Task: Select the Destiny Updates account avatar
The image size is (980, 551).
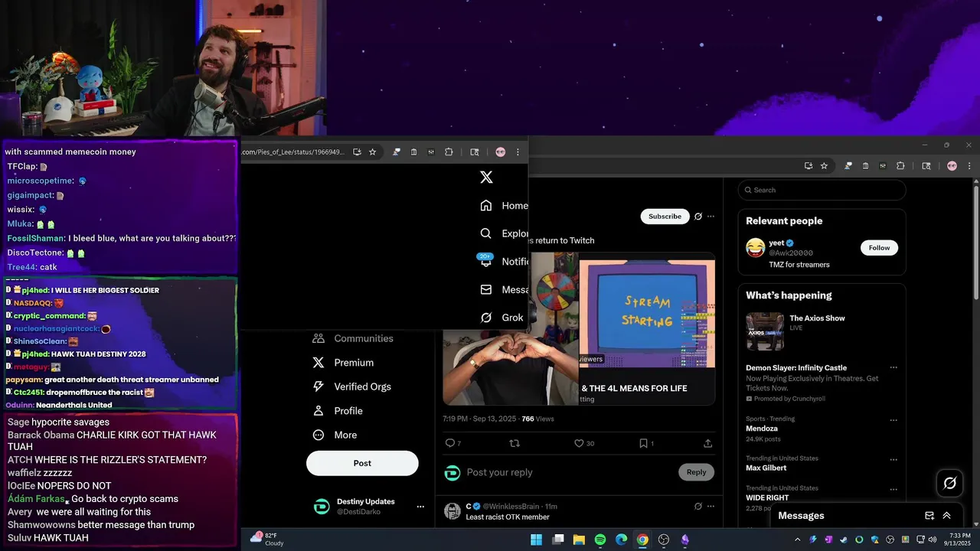Action: tap(322, 507)
